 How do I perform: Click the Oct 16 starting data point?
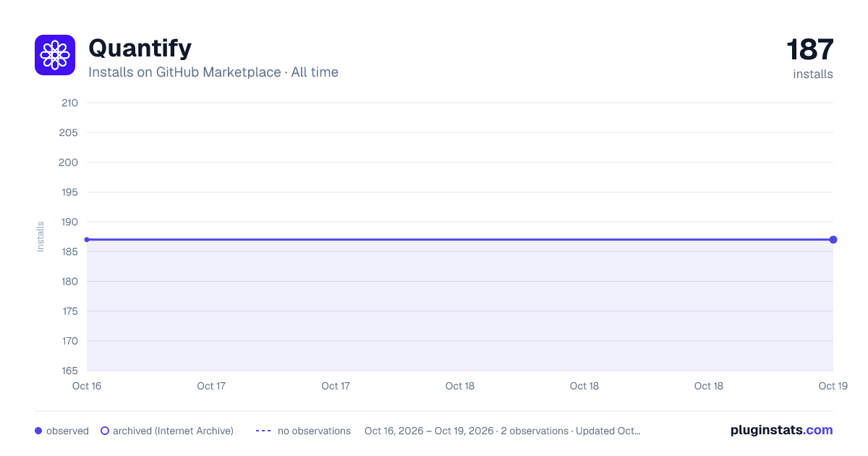[x=87, y=240]
